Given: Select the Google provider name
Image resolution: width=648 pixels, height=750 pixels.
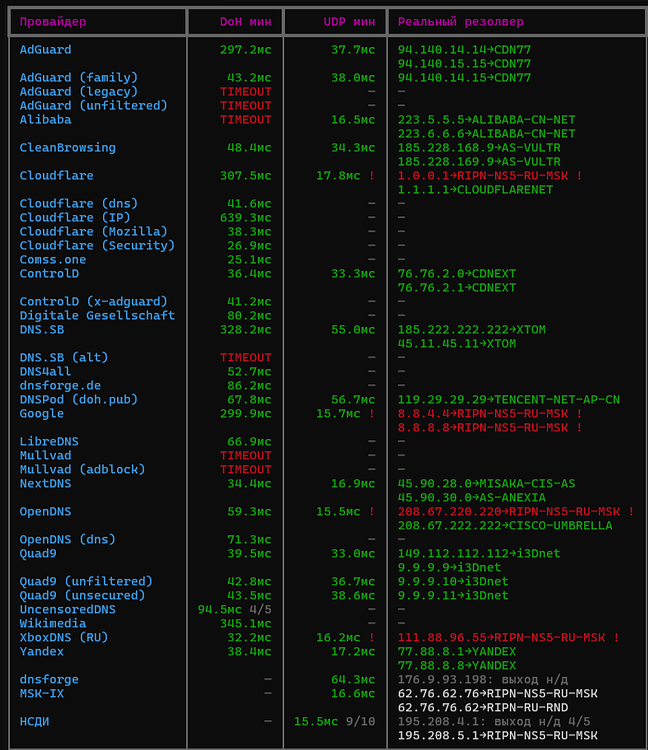Looking at the screenshot, I should (x=42, y=413).
